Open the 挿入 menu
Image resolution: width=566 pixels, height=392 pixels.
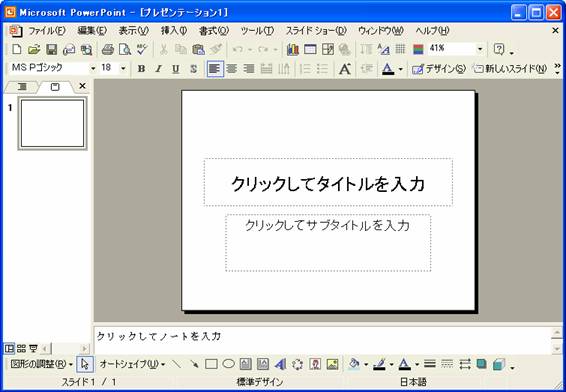pos(174,31)
